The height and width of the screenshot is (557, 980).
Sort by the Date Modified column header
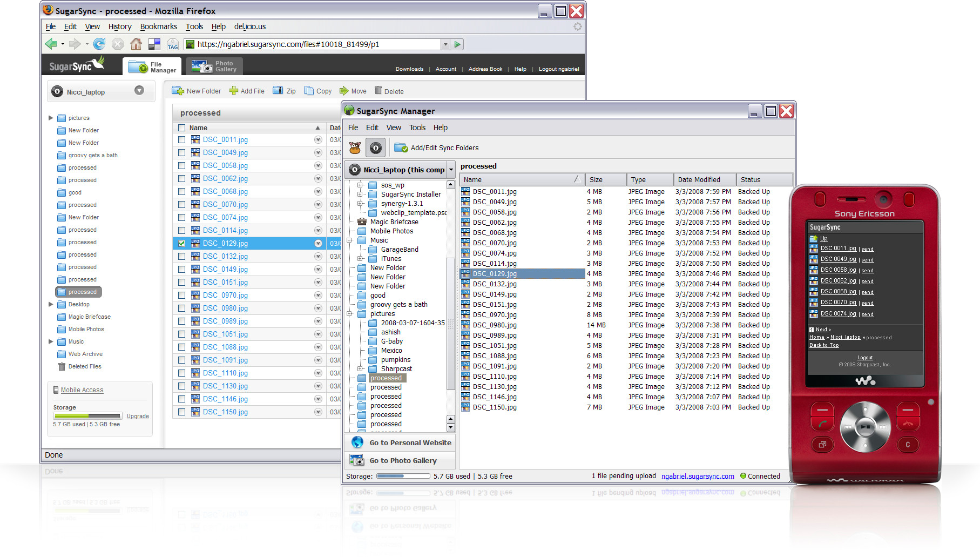(705, 179)
